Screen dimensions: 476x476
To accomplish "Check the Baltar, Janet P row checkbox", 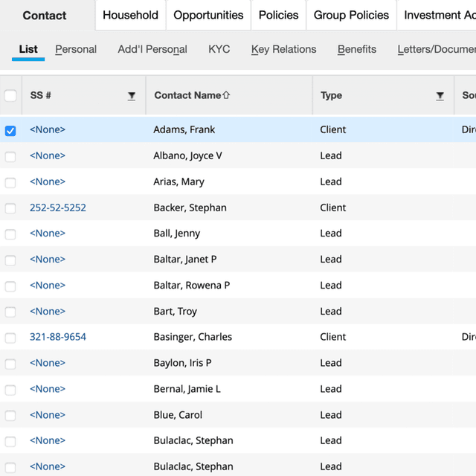I will pyautogui.click(x=10, y=260).
